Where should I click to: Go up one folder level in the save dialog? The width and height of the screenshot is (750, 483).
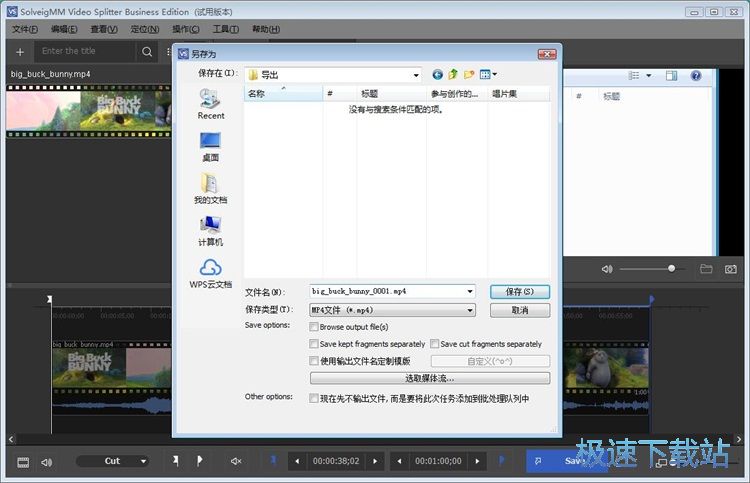pos(453,74)
